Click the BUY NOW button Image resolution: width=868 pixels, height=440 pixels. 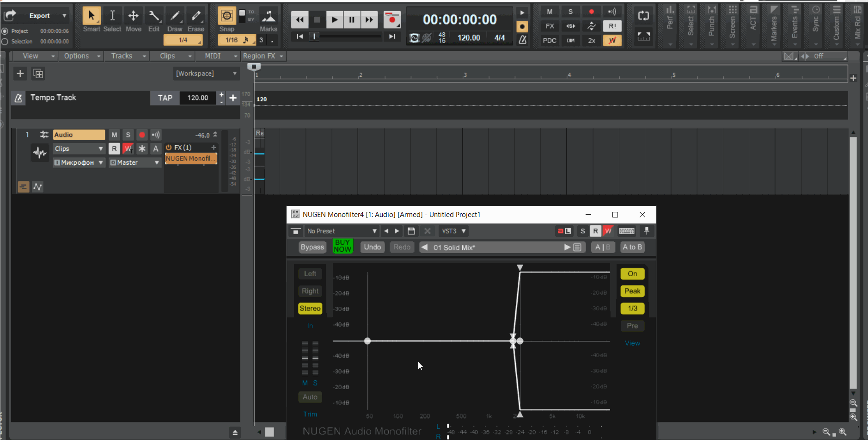coord(342,246)
